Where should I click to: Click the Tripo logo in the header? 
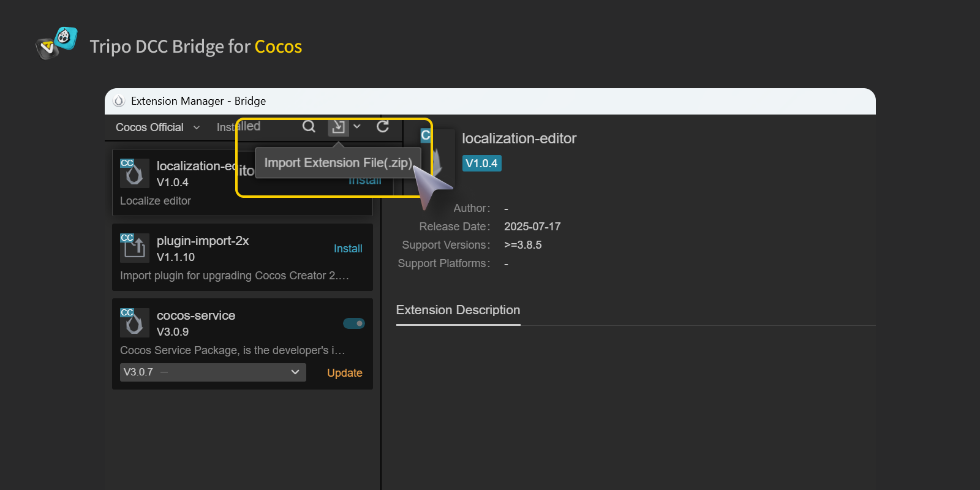pyautogui.click(x=56, y=43)
